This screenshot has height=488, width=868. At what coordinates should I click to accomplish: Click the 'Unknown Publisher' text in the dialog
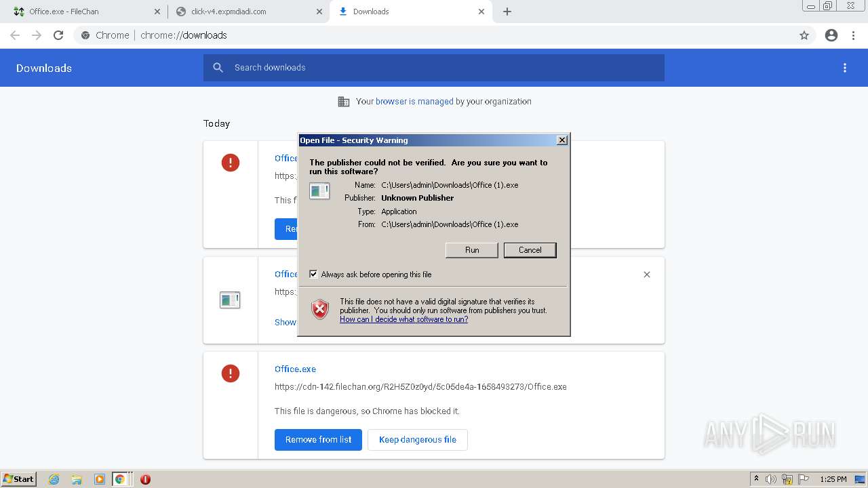pyautogui.click(x=417, y=198)
